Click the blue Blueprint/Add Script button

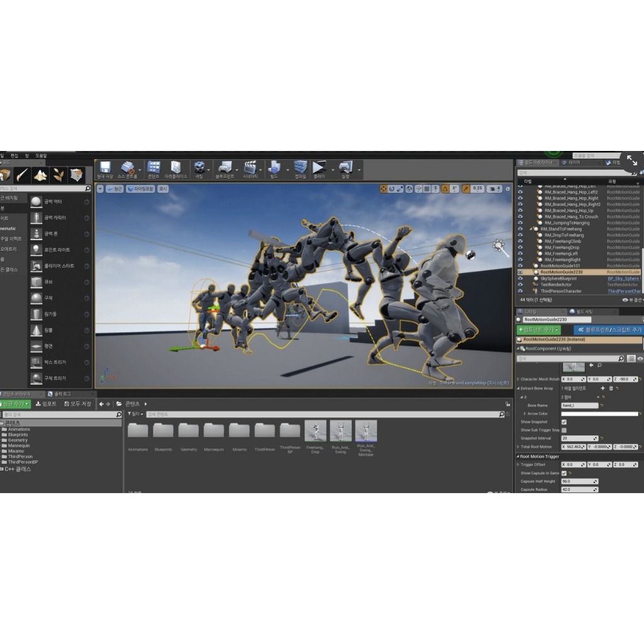pos(609,330)
